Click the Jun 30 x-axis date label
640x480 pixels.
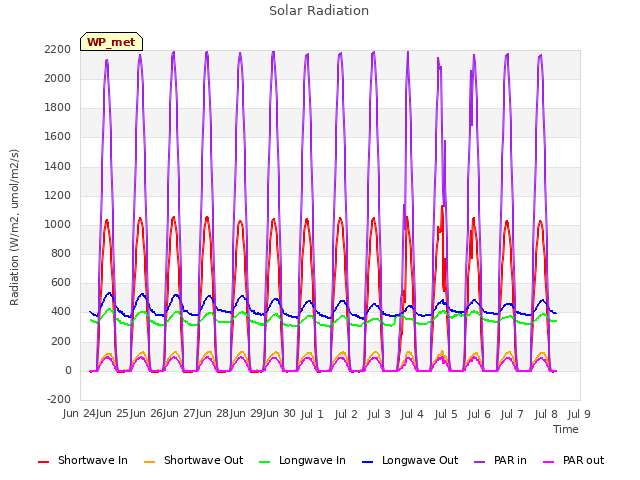(x=280, y=414)
